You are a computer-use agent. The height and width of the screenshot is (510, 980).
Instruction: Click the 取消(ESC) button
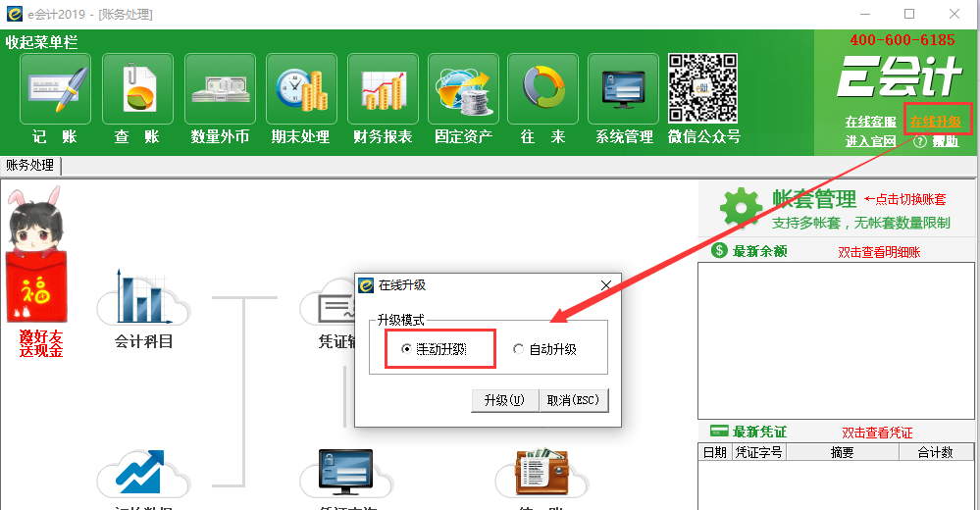573,400
